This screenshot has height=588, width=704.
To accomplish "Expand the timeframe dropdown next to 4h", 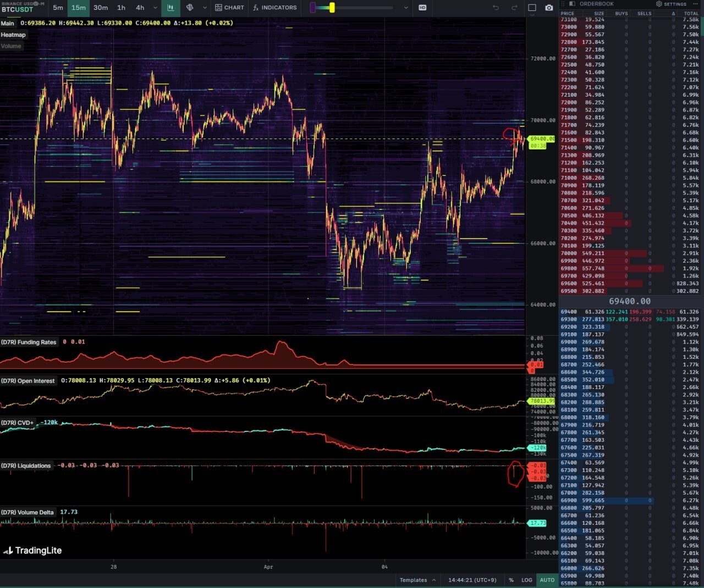I will pos(155,8).
